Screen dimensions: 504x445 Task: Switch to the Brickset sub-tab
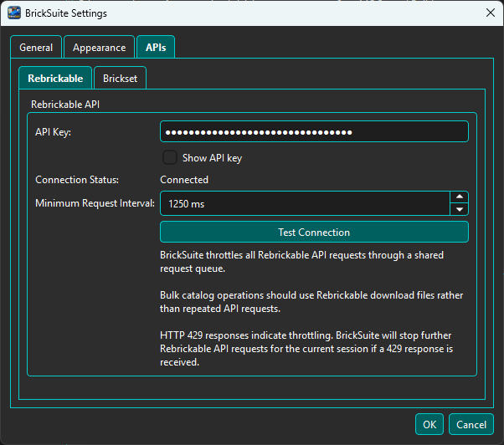point(120,79)
